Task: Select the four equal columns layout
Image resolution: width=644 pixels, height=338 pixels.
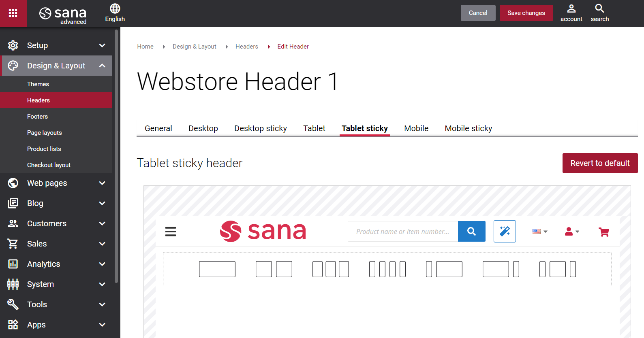Action: point(387,269)
